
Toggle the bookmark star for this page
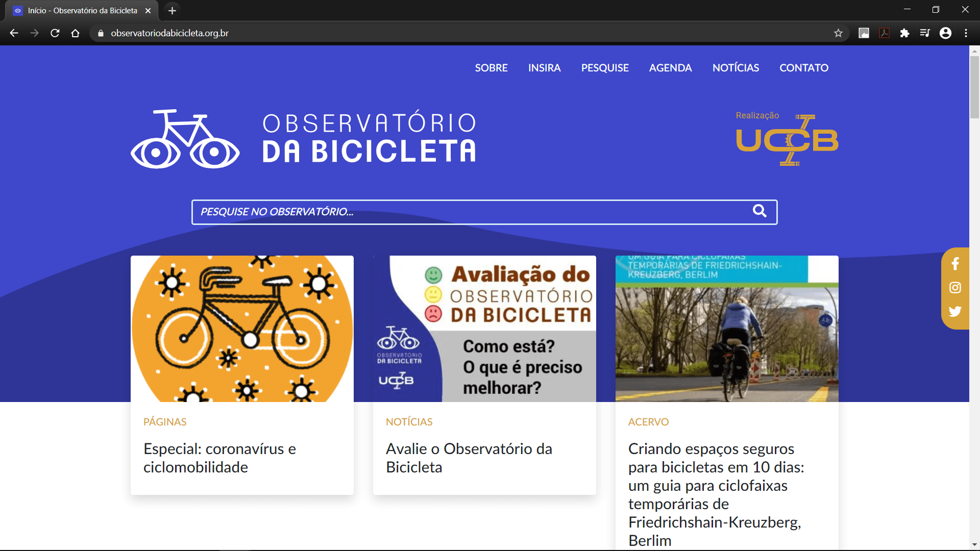pos(838,33)
